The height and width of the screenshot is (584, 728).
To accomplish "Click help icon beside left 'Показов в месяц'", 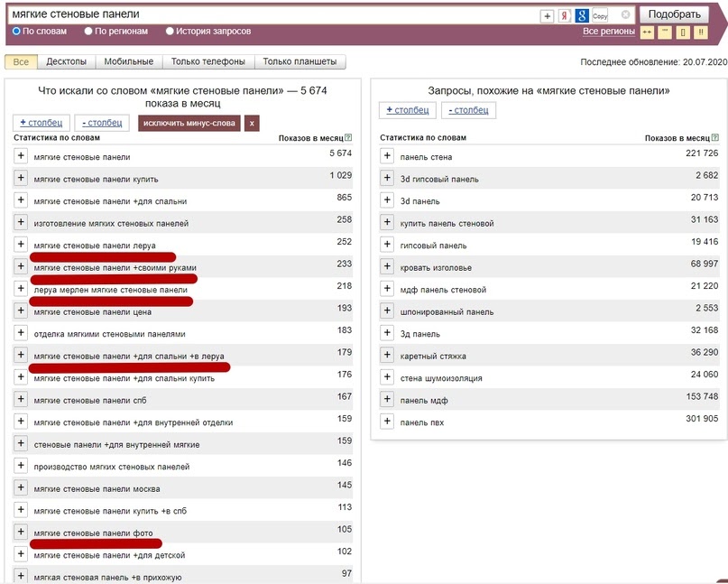I will (x=349, y=137).
